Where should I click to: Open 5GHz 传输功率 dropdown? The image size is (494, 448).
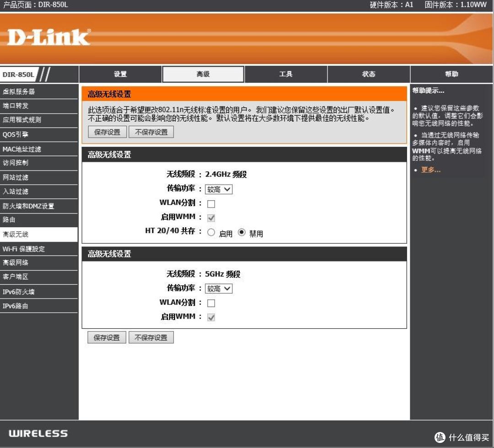click(219, 289)
